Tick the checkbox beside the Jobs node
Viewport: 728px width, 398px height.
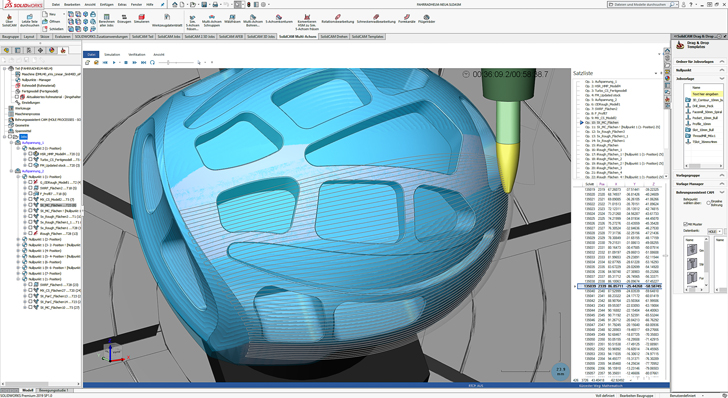10,137
